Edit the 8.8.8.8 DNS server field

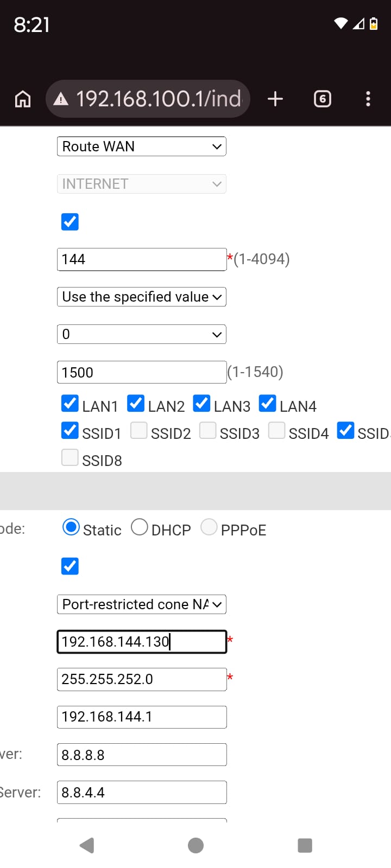(x=142, y=755)
